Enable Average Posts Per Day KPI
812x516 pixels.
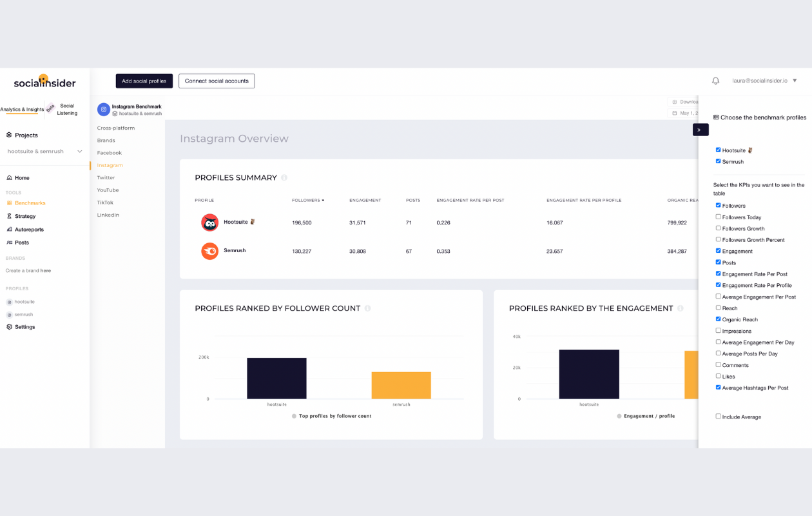(719, 353)
